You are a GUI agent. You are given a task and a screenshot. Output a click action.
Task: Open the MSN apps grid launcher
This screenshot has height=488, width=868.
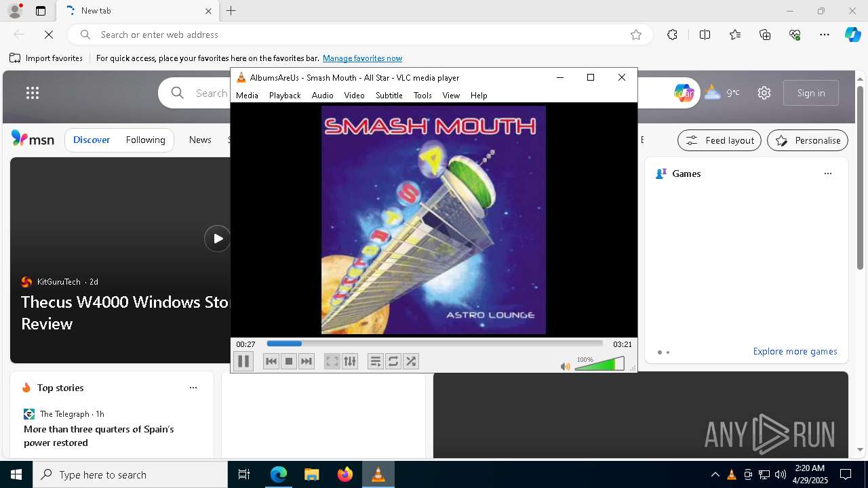click(x=33, y=93)
